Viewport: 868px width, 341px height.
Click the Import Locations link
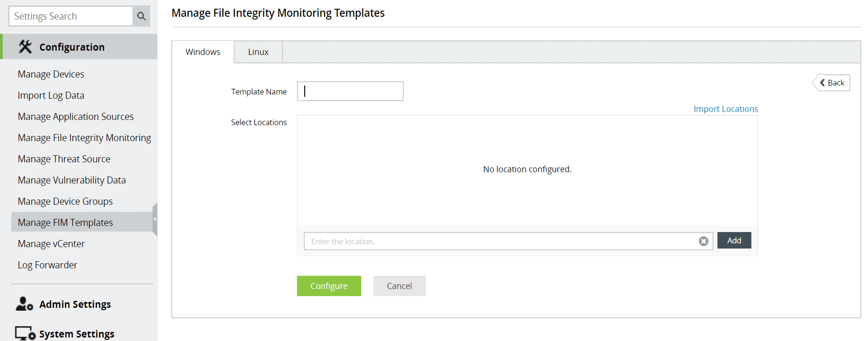(x=725, y=109)
